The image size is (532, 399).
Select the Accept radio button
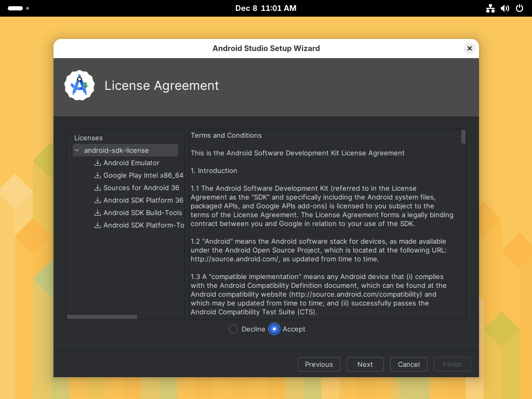click(274, 329)
